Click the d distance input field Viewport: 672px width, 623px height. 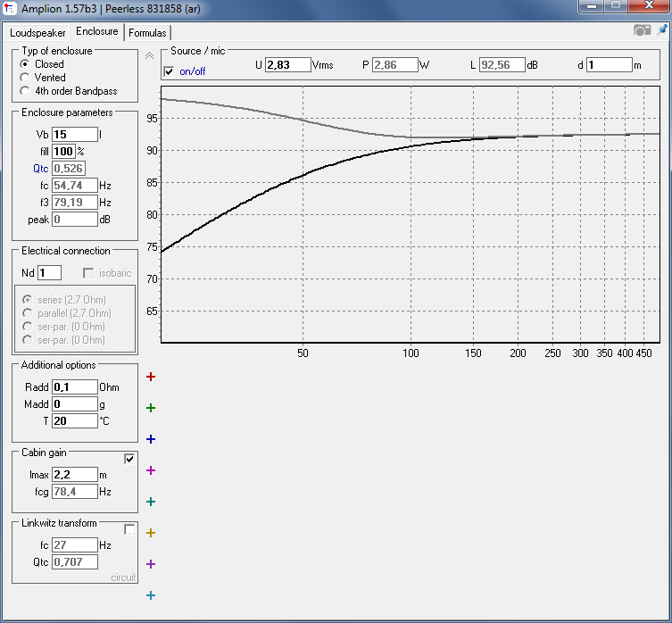pos(609,65)
